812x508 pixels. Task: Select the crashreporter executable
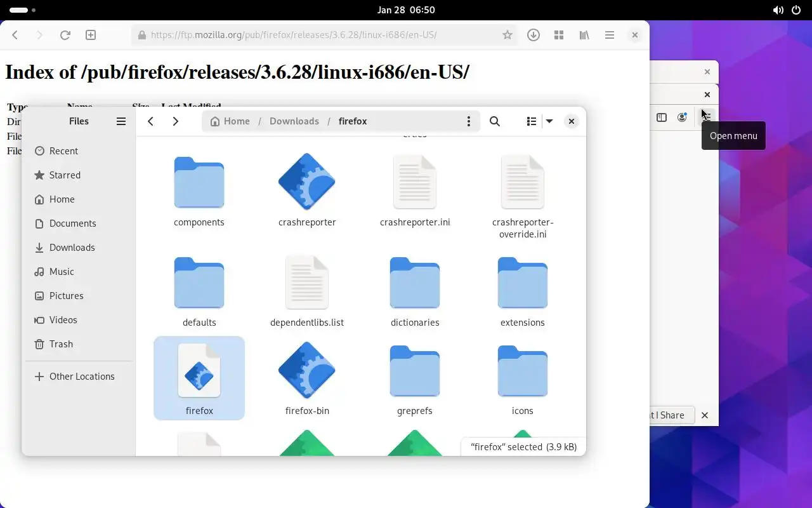pos(307,189)
